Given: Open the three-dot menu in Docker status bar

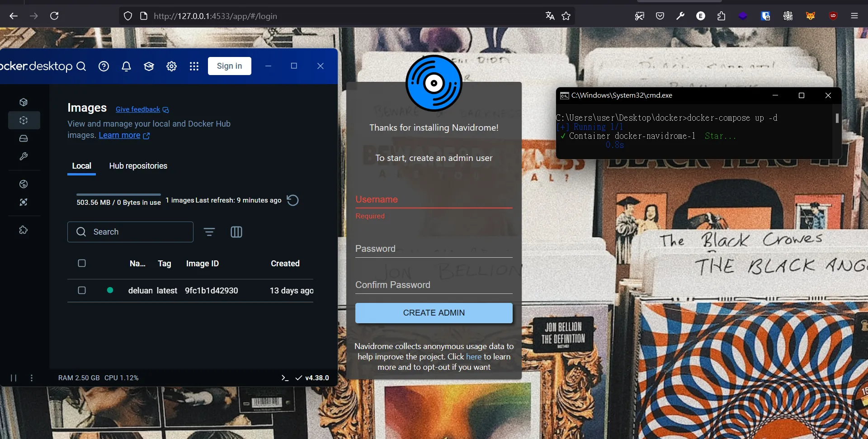Looking at the screenshot, I should tap(31, 378).
